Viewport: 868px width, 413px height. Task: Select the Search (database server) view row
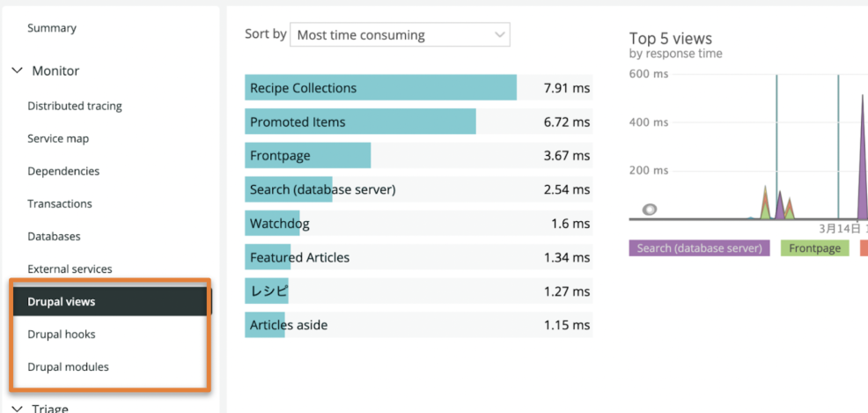[x=418, y=189]
